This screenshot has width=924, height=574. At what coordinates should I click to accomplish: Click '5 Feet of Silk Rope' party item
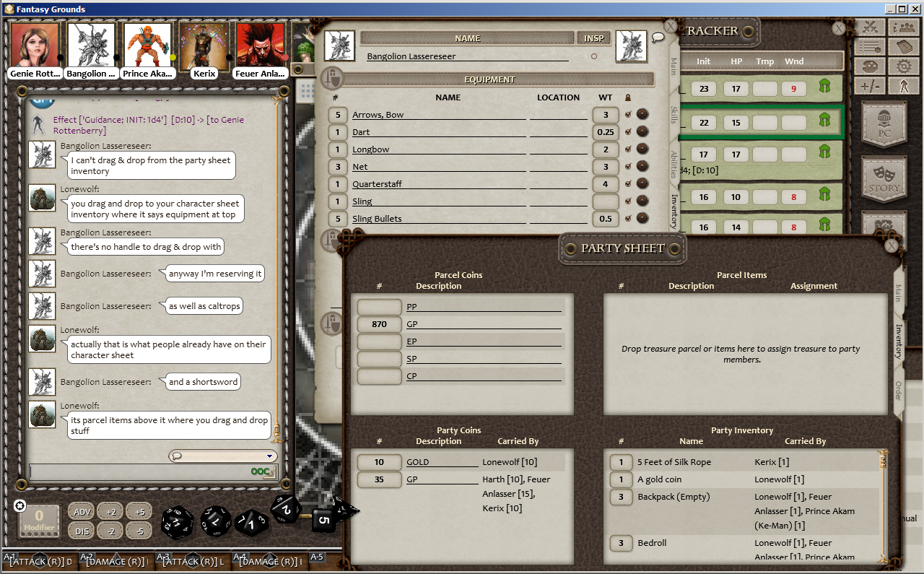pos(674,462)
